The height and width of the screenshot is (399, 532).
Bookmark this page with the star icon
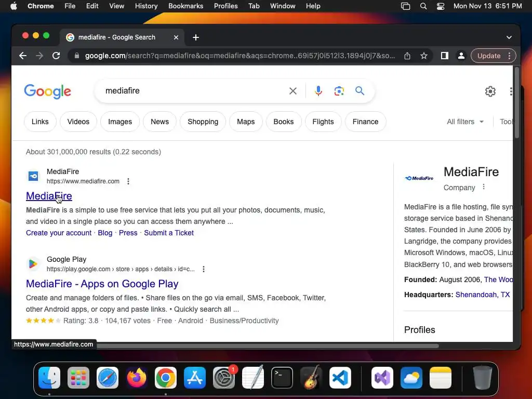424,56
